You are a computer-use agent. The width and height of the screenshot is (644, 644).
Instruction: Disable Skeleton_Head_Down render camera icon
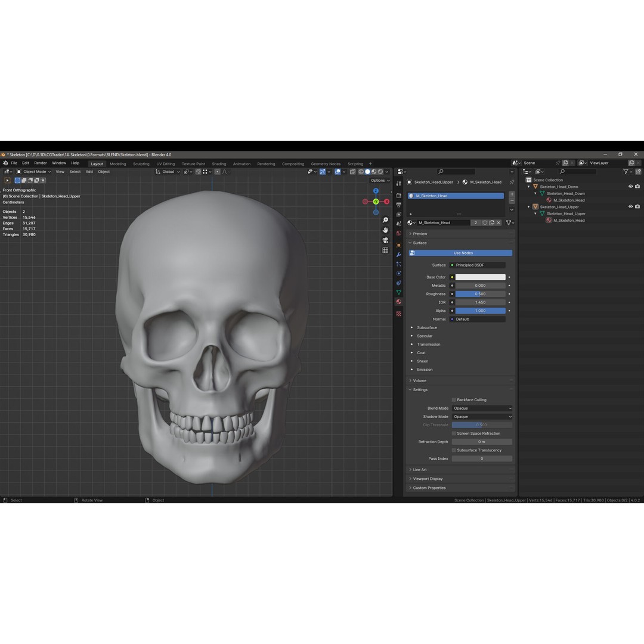click(x=637, y=187)
